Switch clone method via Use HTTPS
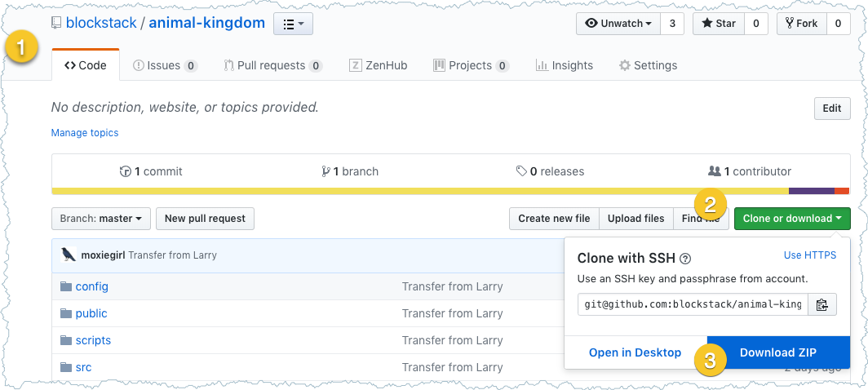 tap(809, 255)
